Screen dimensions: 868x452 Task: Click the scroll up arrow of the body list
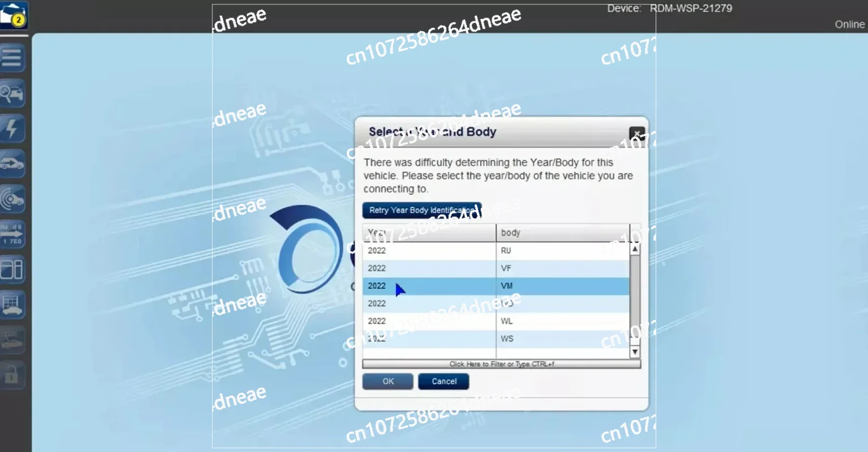tap(635, 249)
